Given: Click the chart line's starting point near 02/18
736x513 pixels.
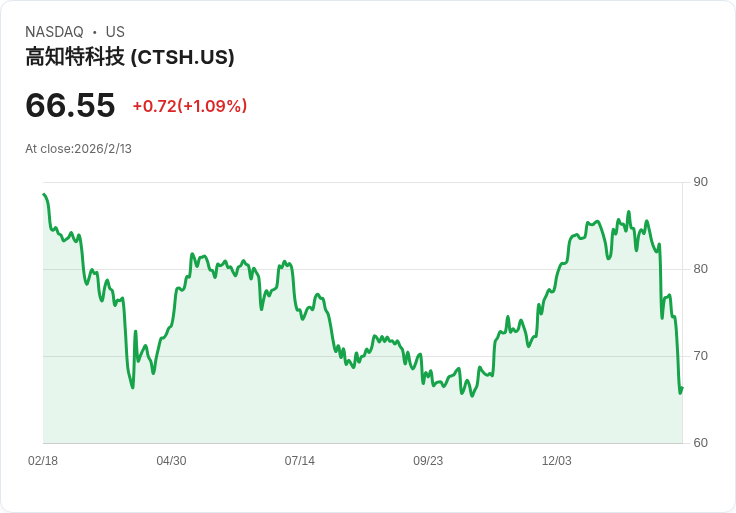Looking at the screenshot, I should tap(44, 194).
